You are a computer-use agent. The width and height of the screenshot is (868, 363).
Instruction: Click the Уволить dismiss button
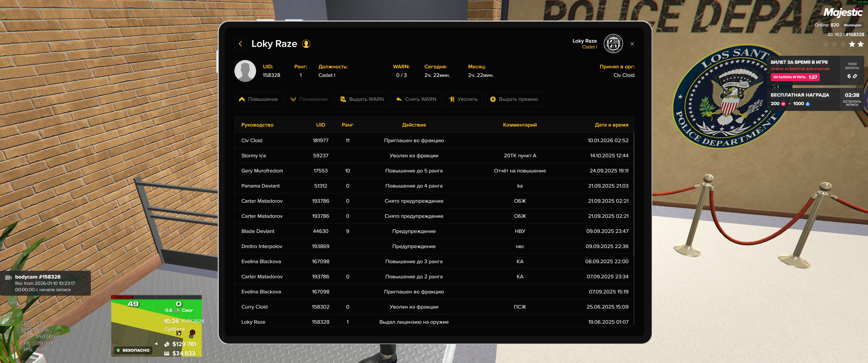pos(463,99)
